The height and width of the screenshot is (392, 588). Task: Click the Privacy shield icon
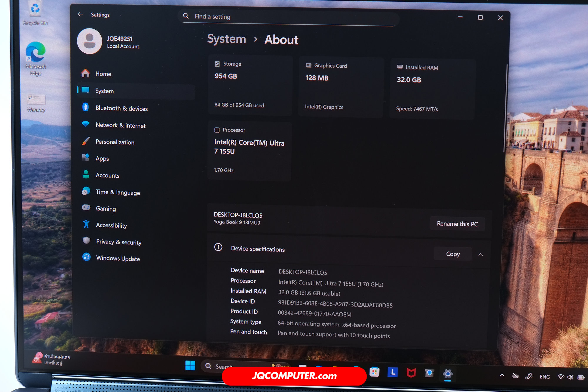tap(86, 241)
